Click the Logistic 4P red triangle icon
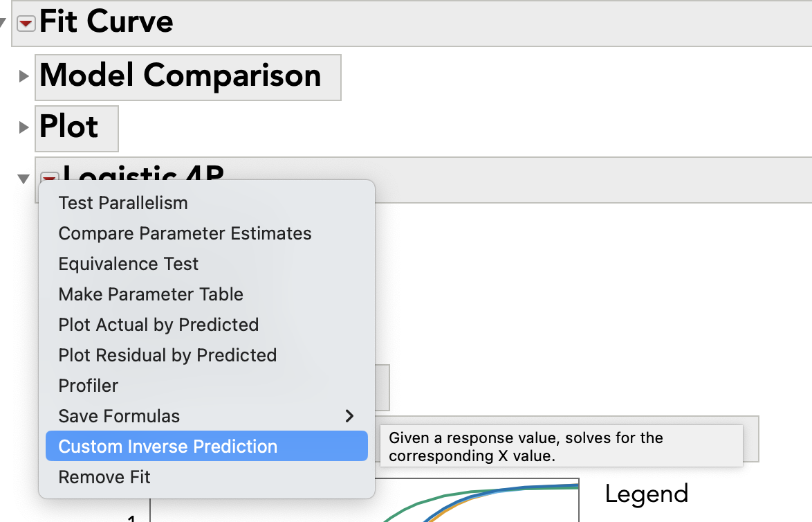The width and height of the screenshot is (812, 522). tap(50, 178)
